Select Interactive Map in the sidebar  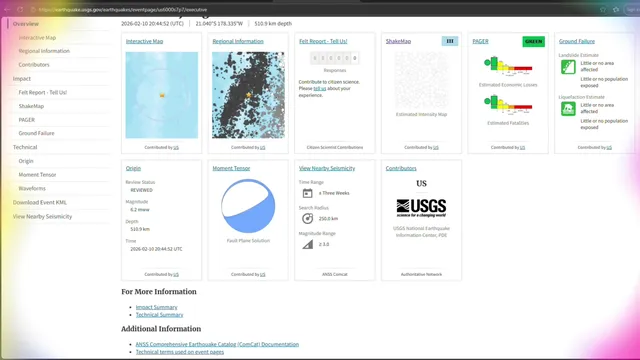(37, 38)
